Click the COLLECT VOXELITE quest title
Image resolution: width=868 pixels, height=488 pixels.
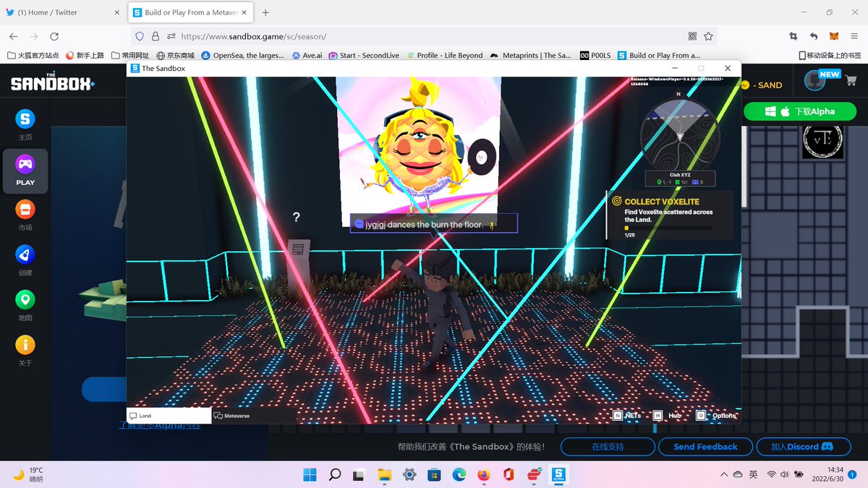(x=662, y=202)
